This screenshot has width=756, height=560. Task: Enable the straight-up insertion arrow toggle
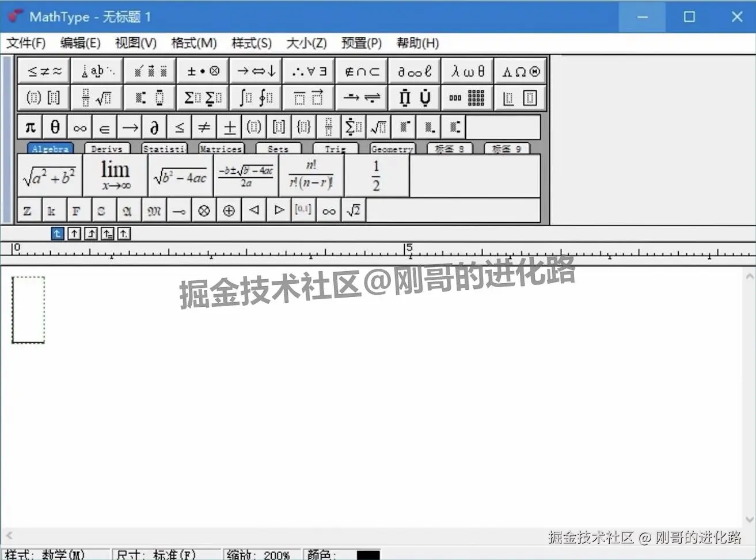point(74,234)
